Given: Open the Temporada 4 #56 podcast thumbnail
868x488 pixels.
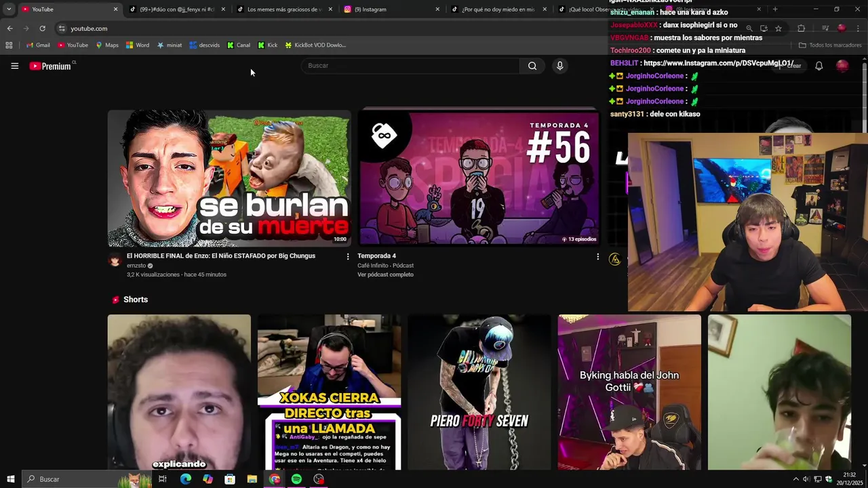Looking at the screenshot, I should pyautogui.click(x=479, y=179).
